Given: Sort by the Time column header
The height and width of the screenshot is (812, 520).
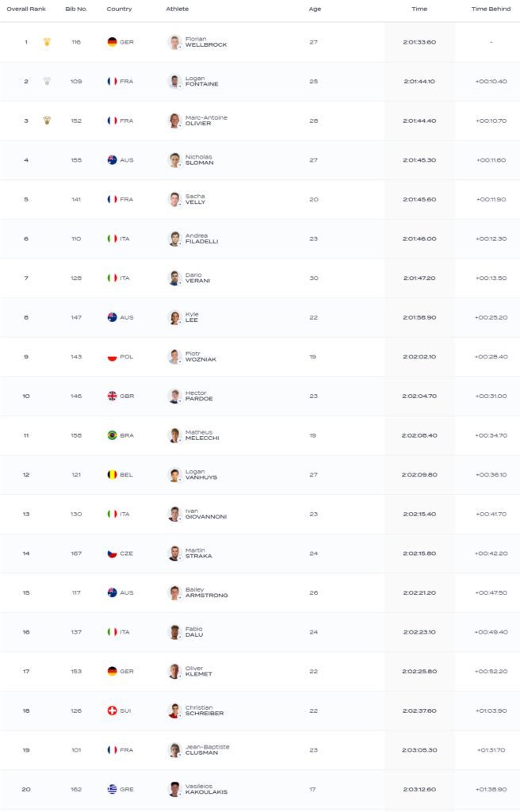Looking at the screenshot, I should click(x=419, y=9).
